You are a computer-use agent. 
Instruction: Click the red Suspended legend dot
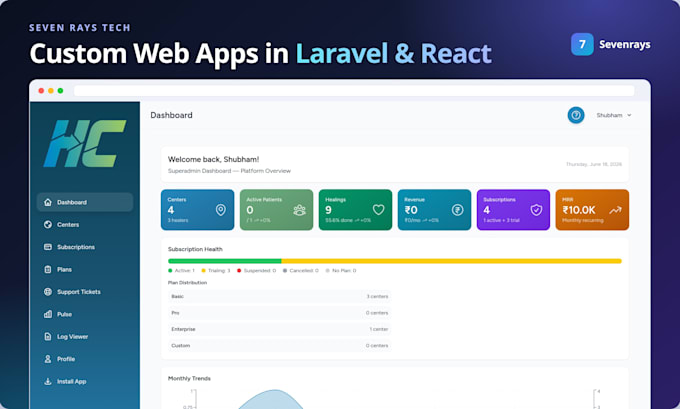[239, 271]
